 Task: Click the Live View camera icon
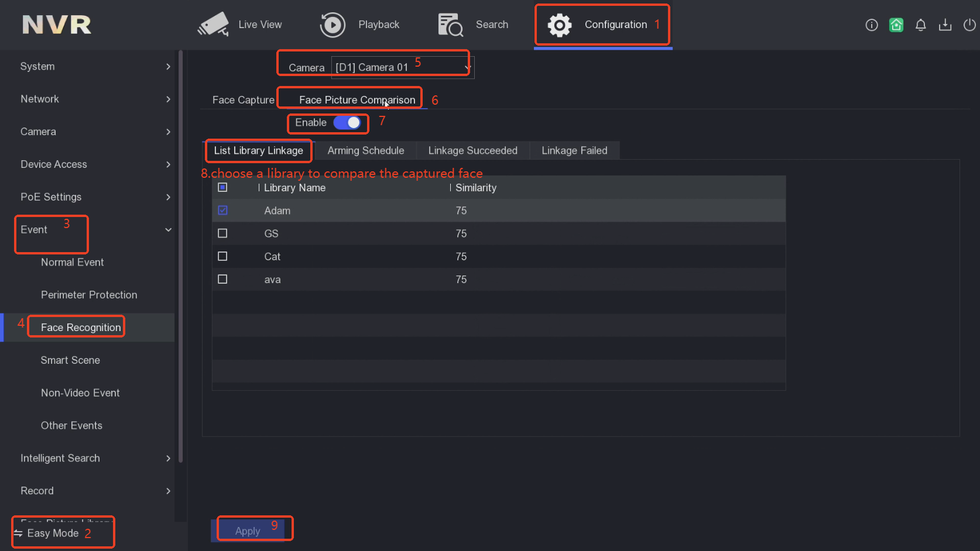(213, 25)
